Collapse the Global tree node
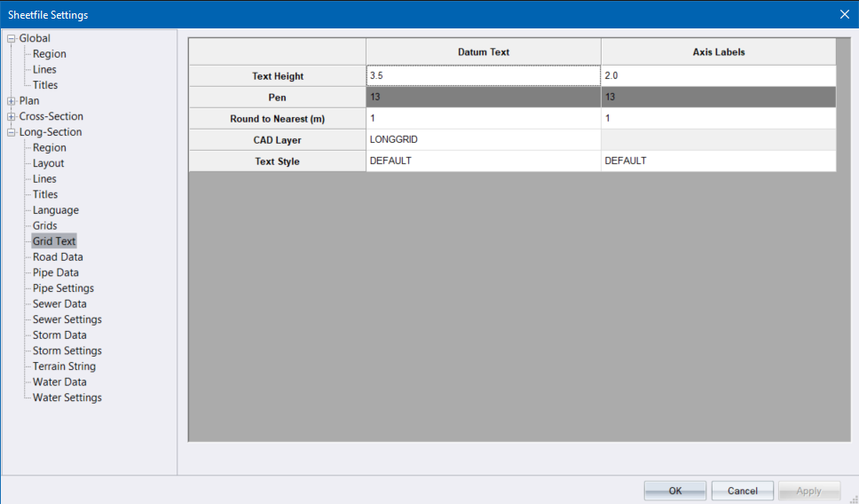The image size is (859, 504). (x=12, y=39)
